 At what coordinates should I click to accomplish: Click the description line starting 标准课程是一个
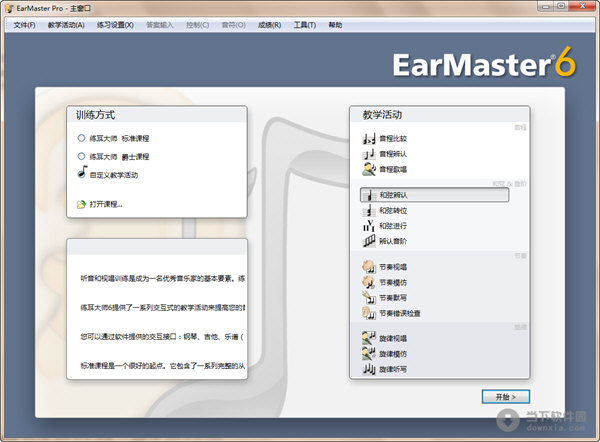point(163,366)
